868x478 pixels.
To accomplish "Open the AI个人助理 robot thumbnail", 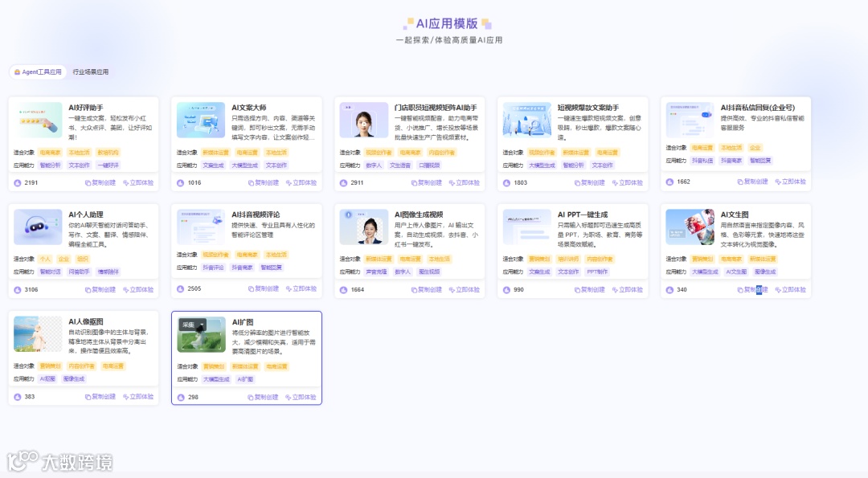I will [38, 227].
